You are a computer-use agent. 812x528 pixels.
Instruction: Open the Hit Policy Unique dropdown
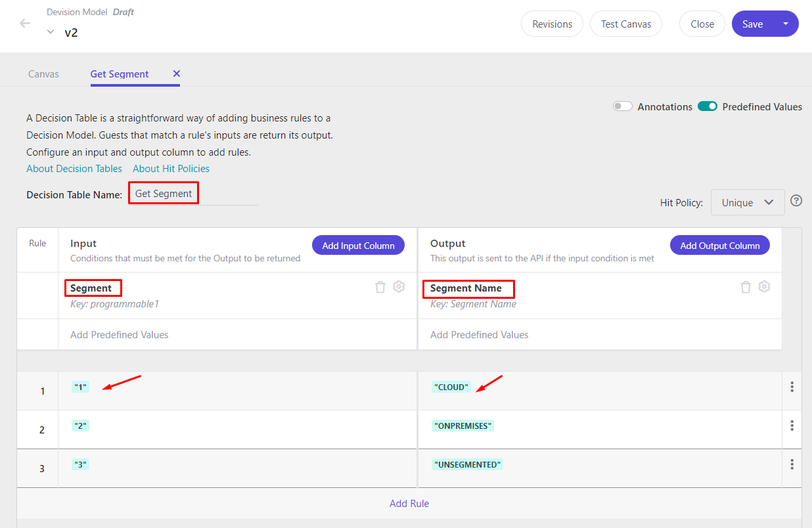pyautogui.click(x=747, y=202)
